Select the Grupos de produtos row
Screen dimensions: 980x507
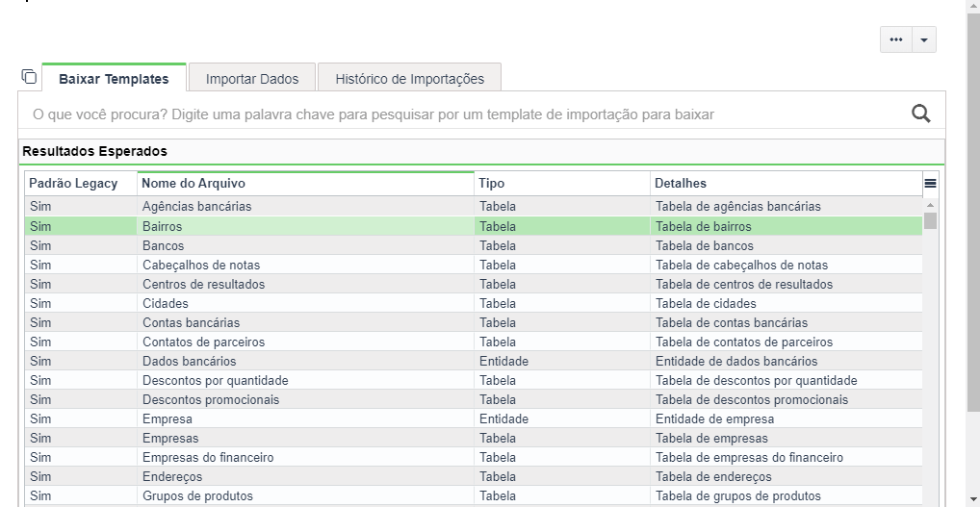point(474,496)
